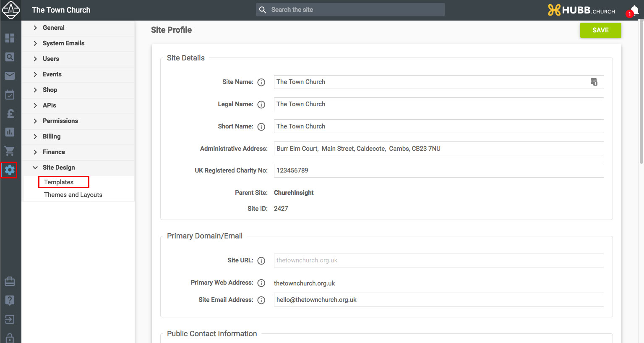Screen dimensions: 644x343
Task: Show the info tooltip for Short Name
Action: 261,127
